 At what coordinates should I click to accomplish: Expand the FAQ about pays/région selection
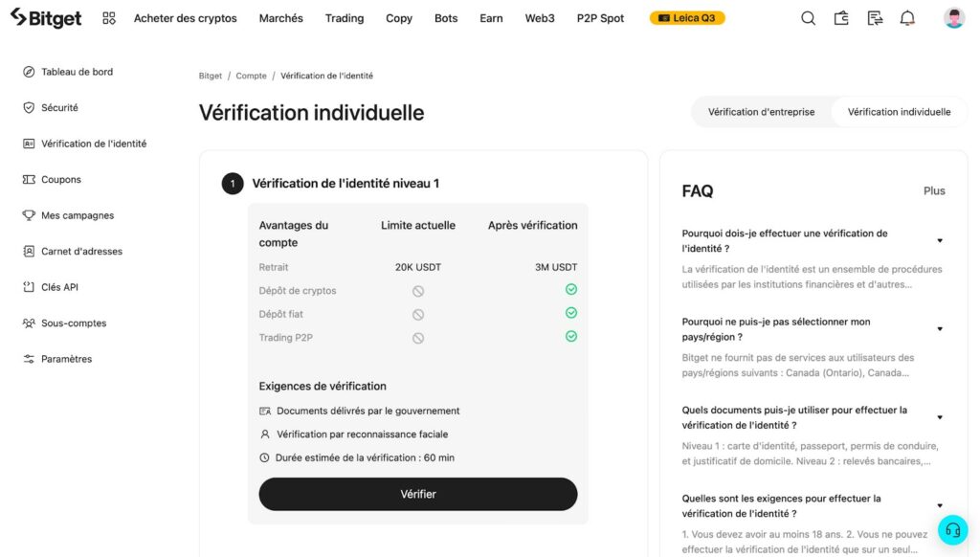[x=941, y=329]
